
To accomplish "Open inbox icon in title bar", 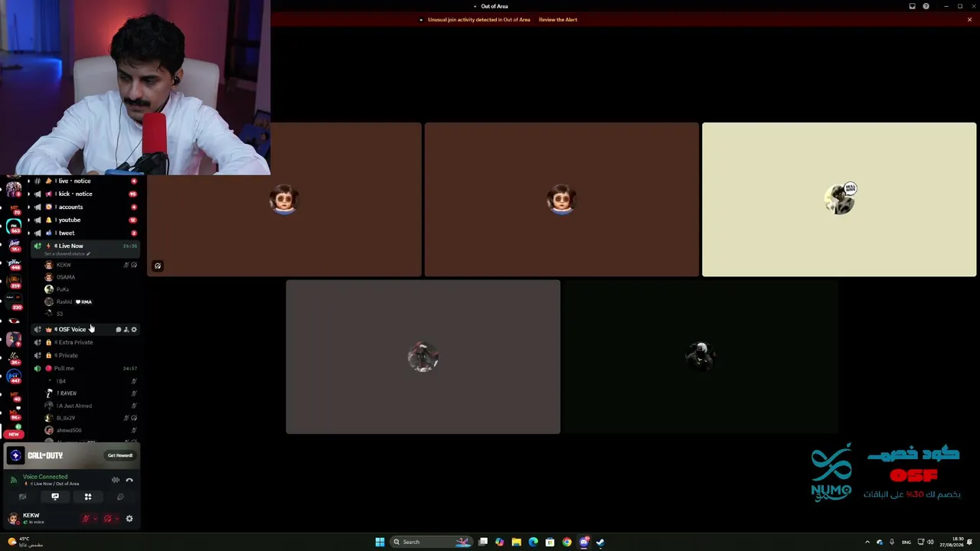I will tap(912, 6).
